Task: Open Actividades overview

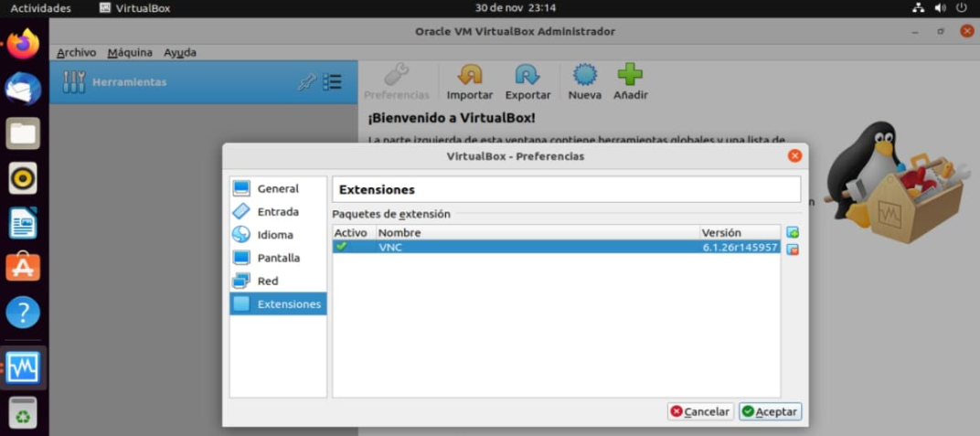Action: coord(40,8)
